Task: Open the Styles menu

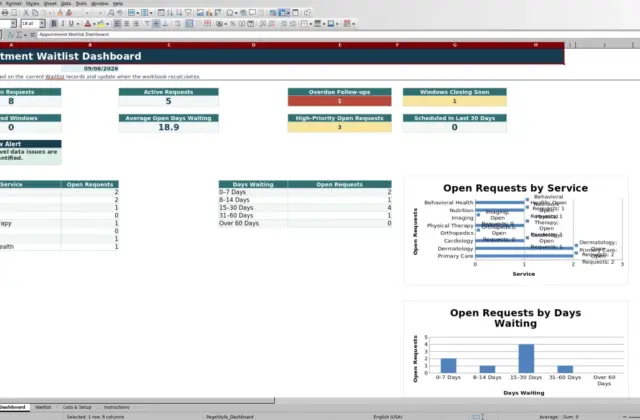Action: (x=32, y=3)
